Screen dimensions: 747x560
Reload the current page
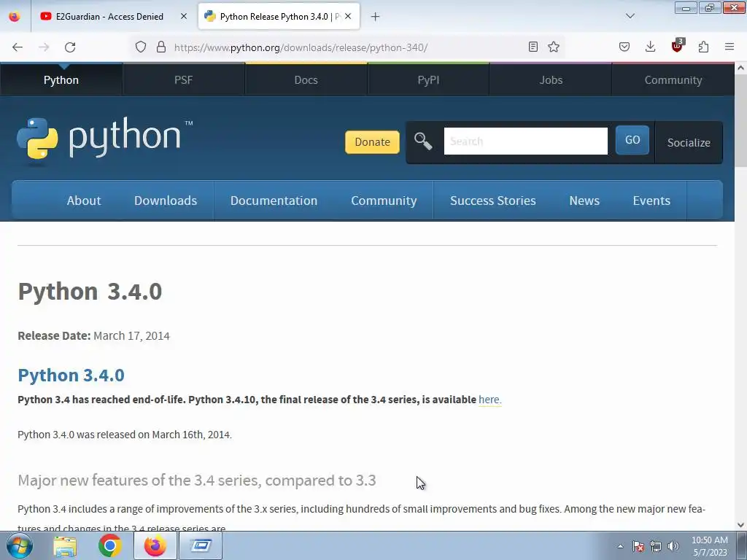(70, 47)
